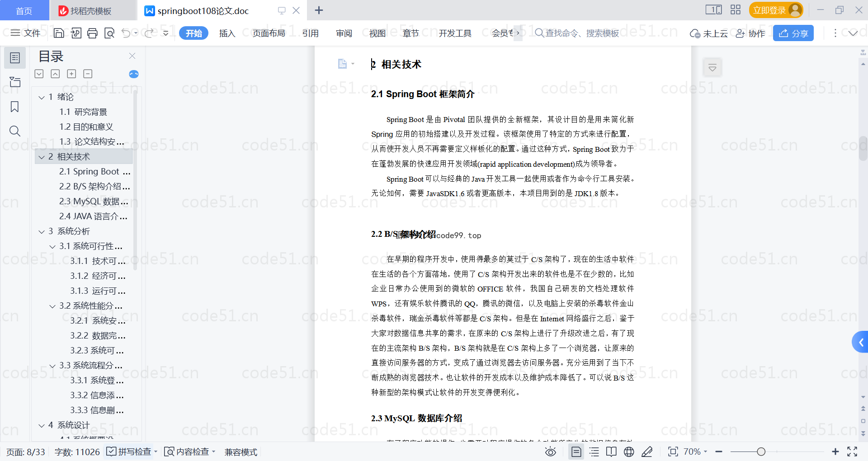Click the print preview icon
This screenshot has height=461, width=868.
(109, 33)
